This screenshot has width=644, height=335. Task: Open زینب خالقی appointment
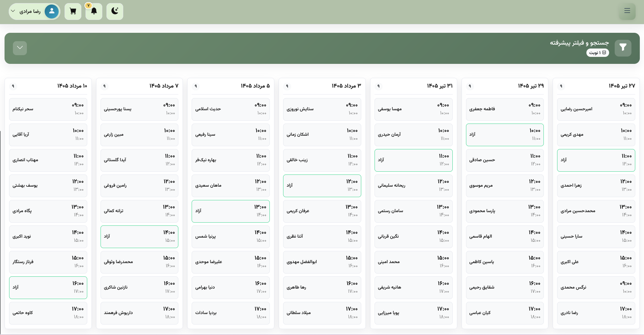point(322,160)
